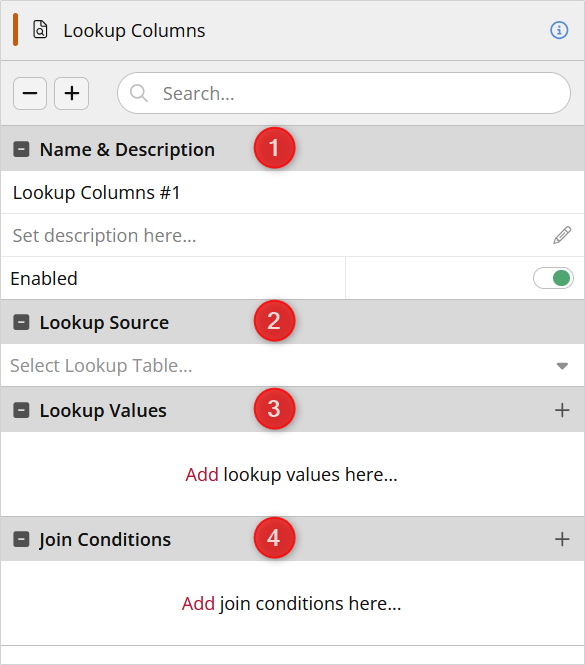Add a join condition with the plus icon

click(562, 539)
